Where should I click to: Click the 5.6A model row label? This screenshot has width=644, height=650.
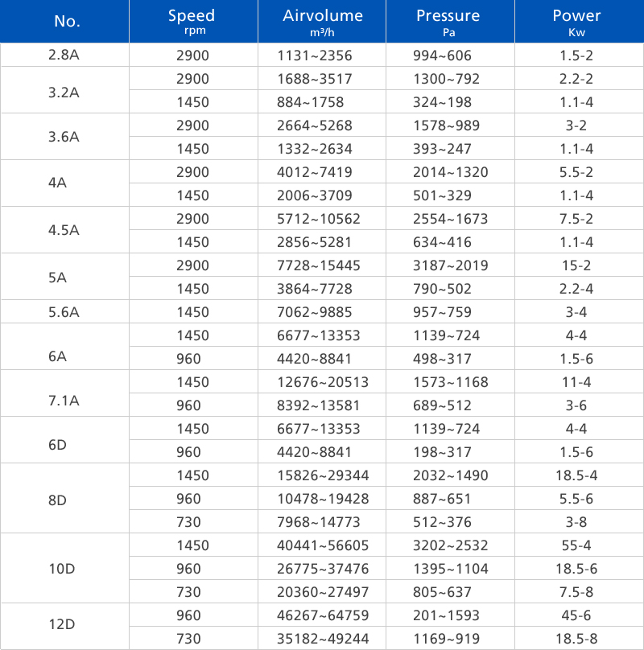click(64, 312)
